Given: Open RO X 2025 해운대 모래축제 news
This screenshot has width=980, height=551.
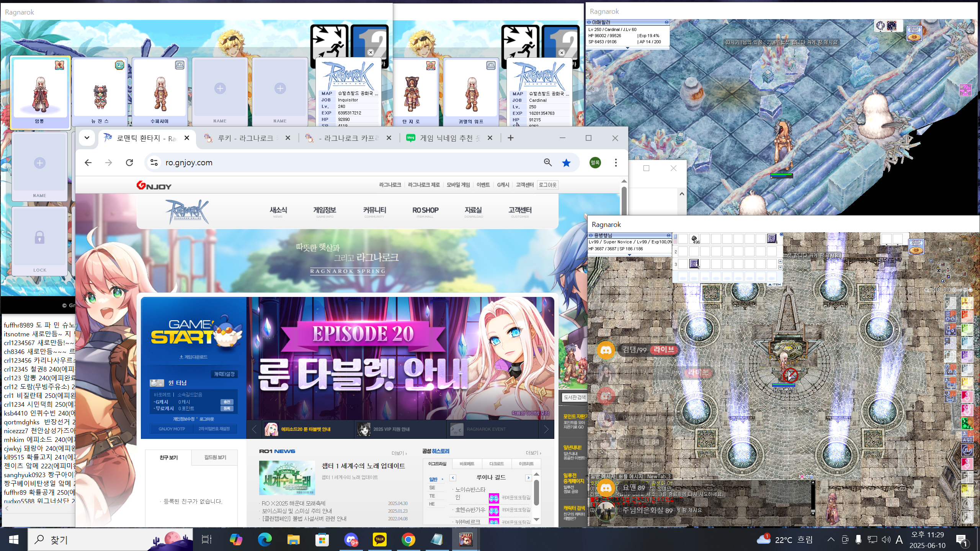Looking at the screenshot, I should [294, 504].
